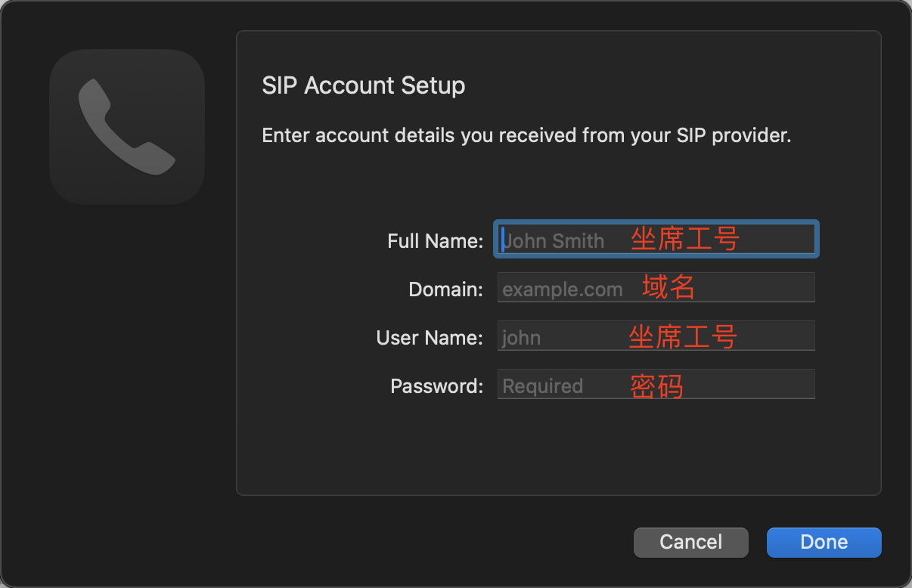Click the "User Name:" field label
This screenshot has height=588, width=912.
pos(430,338)
